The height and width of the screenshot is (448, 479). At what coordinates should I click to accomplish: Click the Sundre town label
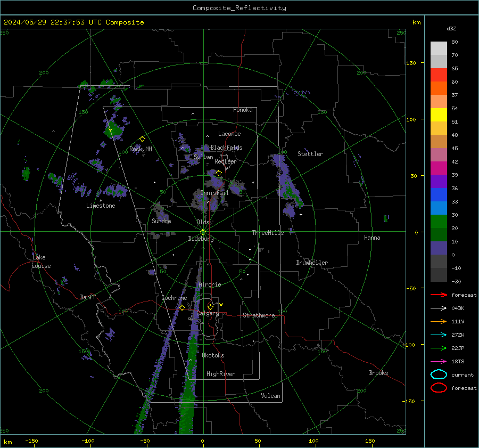[161, 221]
